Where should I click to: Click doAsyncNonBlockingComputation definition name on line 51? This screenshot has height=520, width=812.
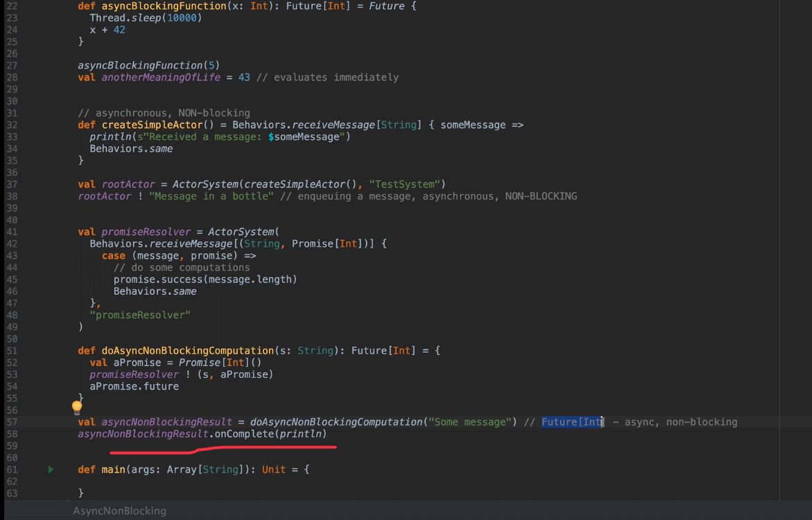[187, 351]
